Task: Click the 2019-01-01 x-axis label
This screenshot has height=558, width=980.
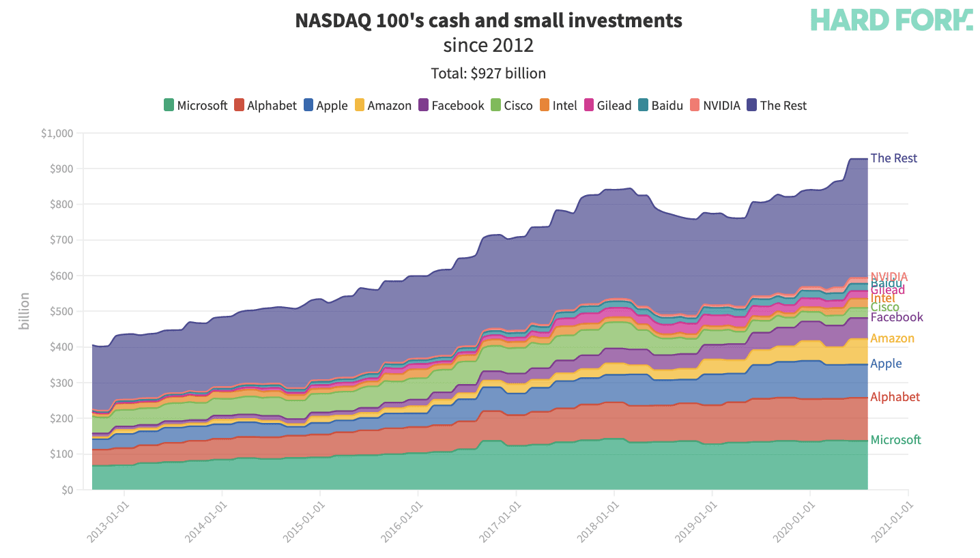Action: pos(695,523)
